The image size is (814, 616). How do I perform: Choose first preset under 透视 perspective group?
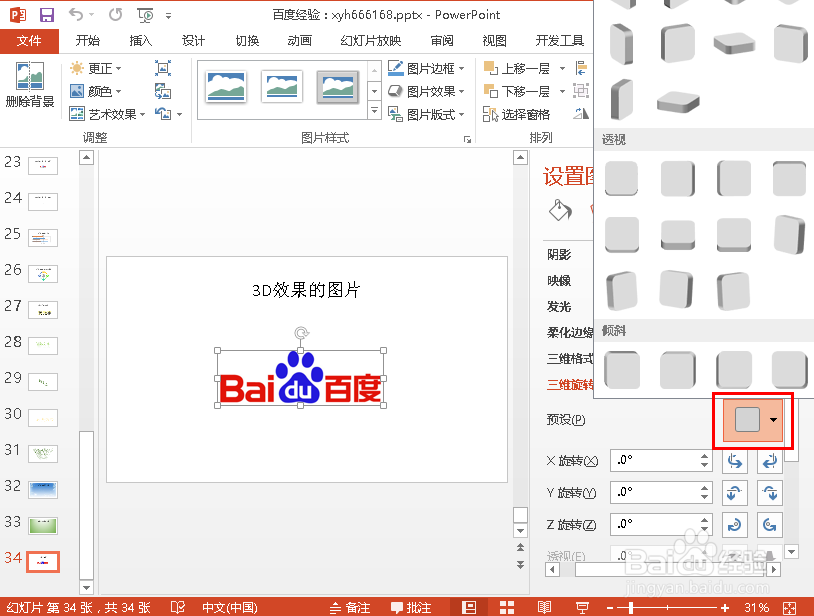click(621, 178)
